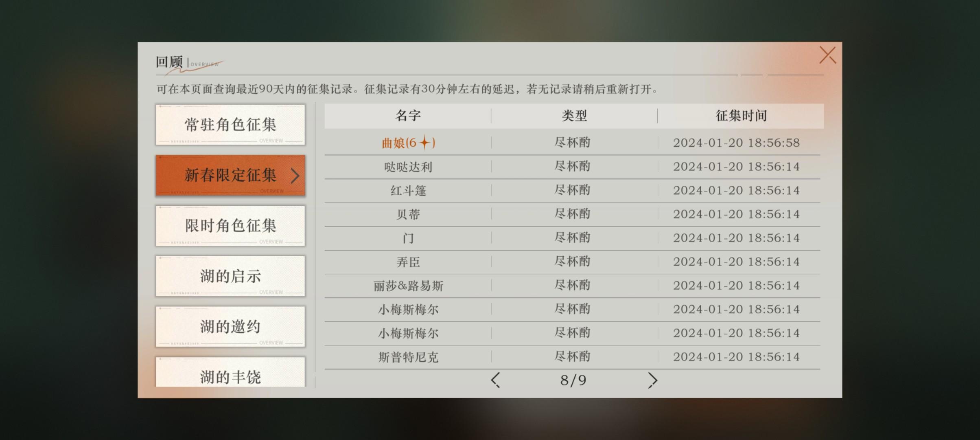Click timestamp in 丽莎&路易斯 row
The height and width of the screenshot is (440, 980).
click(x=736, y=286)
